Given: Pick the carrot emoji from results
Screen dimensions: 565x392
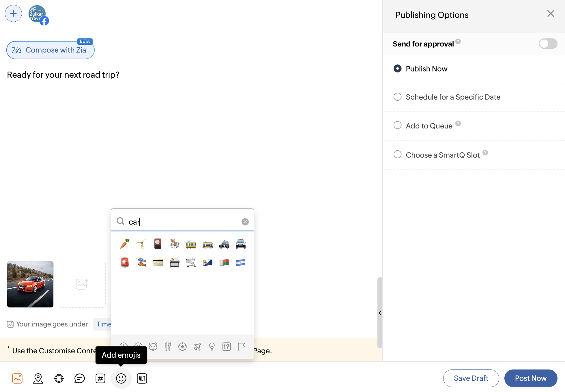Looking at the screenshot, I should (x=125, y=244).
